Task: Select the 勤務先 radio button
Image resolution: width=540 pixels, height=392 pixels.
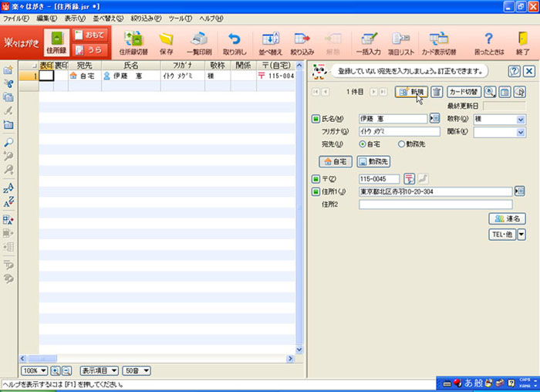Action: point(401,144)
